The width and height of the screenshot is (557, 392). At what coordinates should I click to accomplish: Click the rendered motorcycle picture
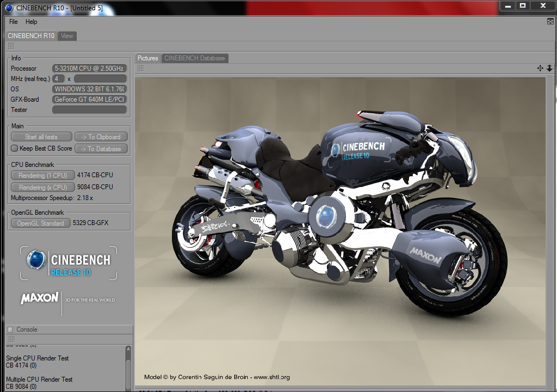(340, 231)
